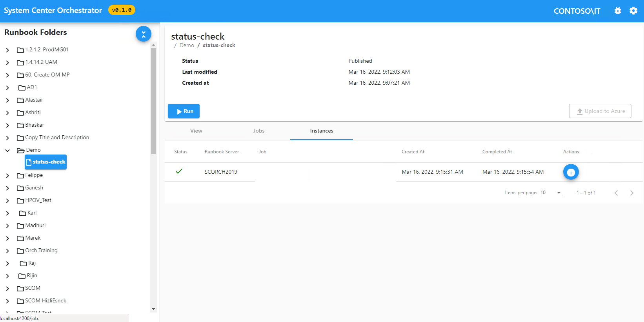Click the info icon in Actions column
The width and height of the screenshot is (644, 322).
click(571, 172)
